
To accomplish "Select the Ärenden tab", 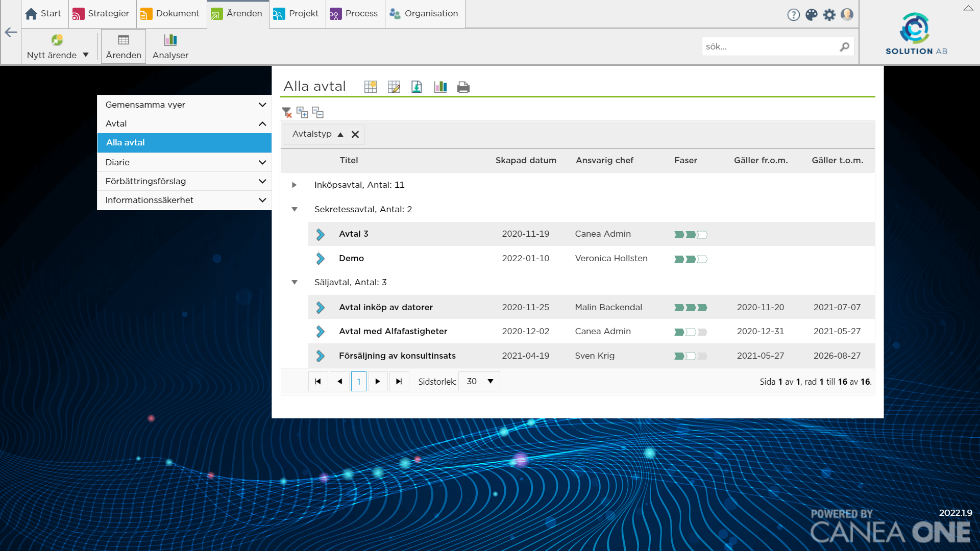I will 238,14.
